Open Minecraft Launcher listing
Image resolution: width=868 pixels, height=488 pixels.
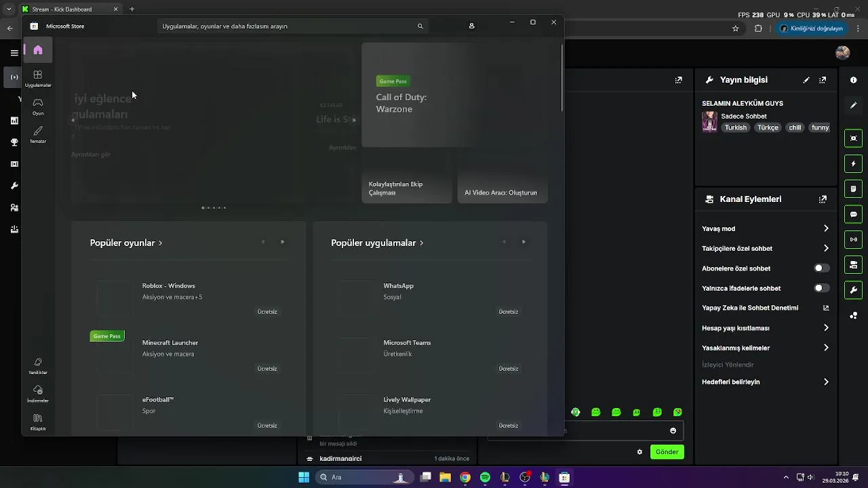pyautogui.click(x=189, y=355)
